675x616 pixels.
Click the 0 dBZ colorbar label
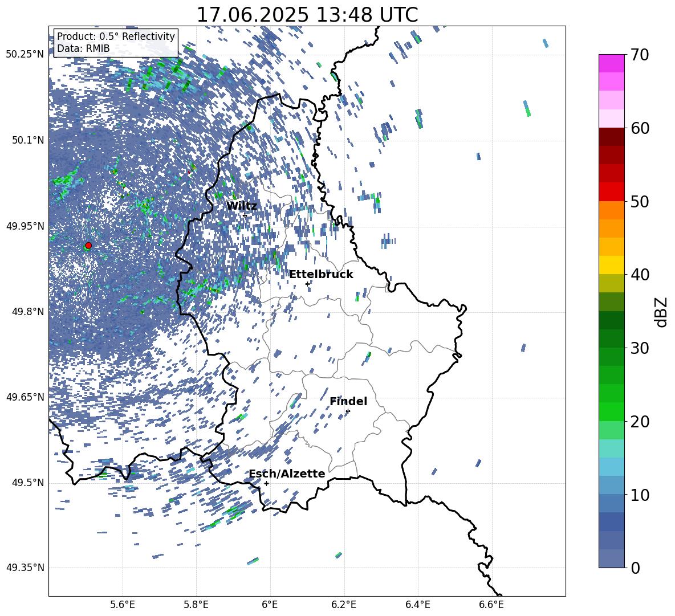tap(636, 568)
